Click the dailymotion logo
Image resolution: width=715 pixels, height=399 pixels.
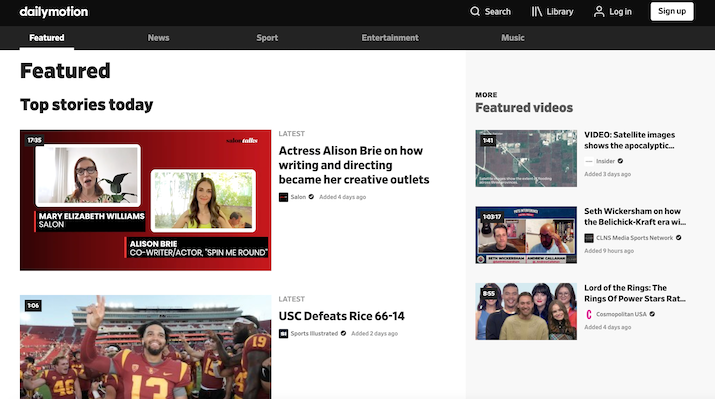54,11
